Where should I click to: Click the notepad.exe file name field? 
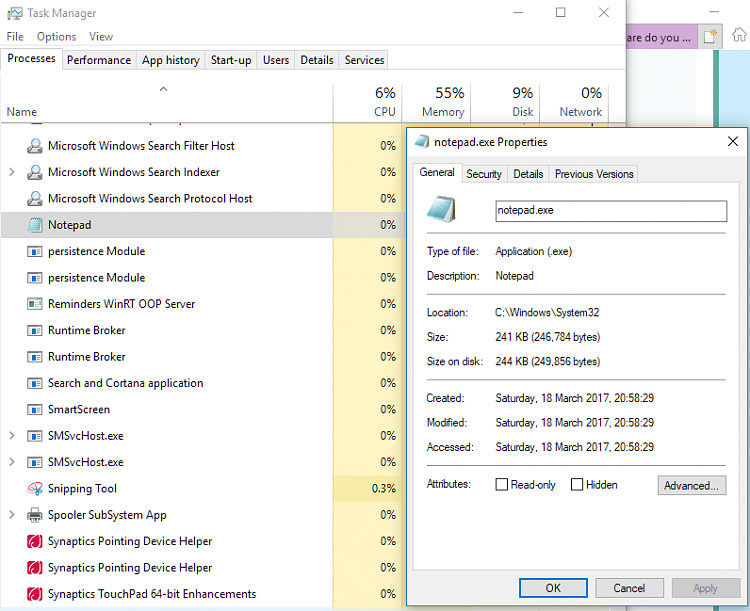click(x=611, y=211)
